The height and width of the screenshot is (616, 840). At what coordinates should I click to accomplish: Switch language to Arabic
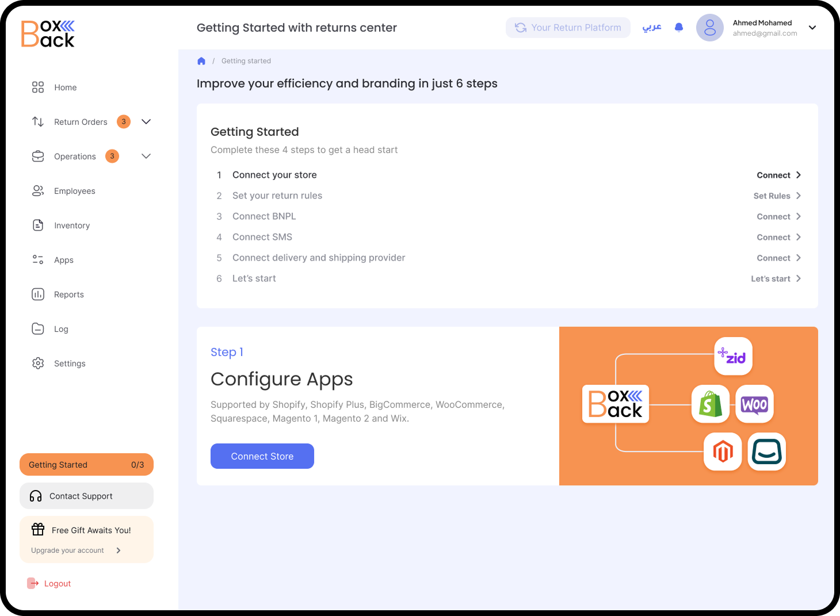pyautogui.click(x=652, y=28)
